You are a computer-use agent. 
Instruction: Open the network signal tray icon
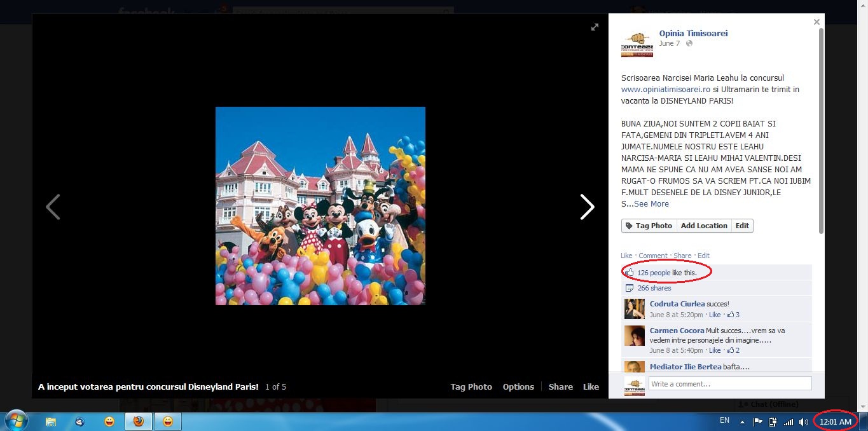[789, 421]
